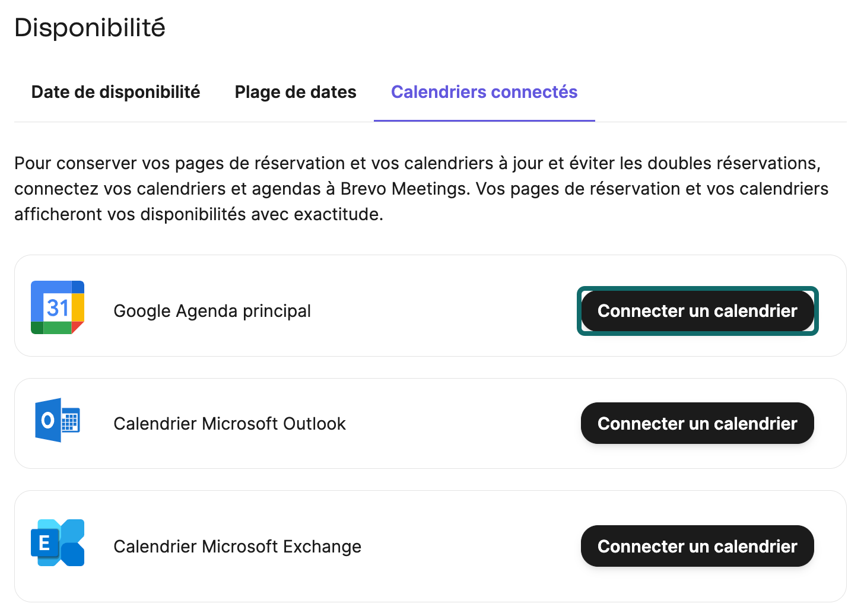Open the Plage de dates tab
Viewport: 864px width, 616px height.
tap(295, 92)
